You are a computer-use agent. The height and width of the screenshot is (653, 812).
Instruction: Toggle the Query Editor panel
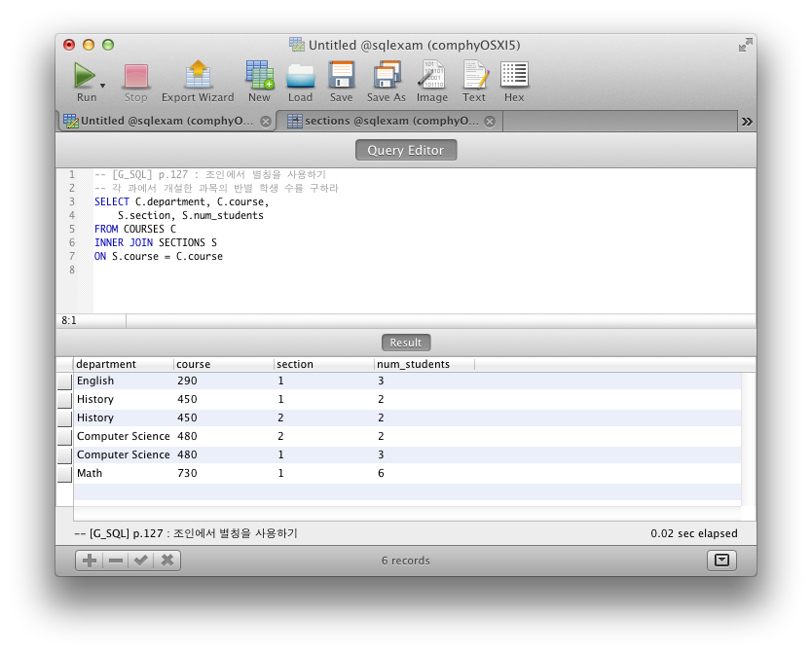(406, 150)
